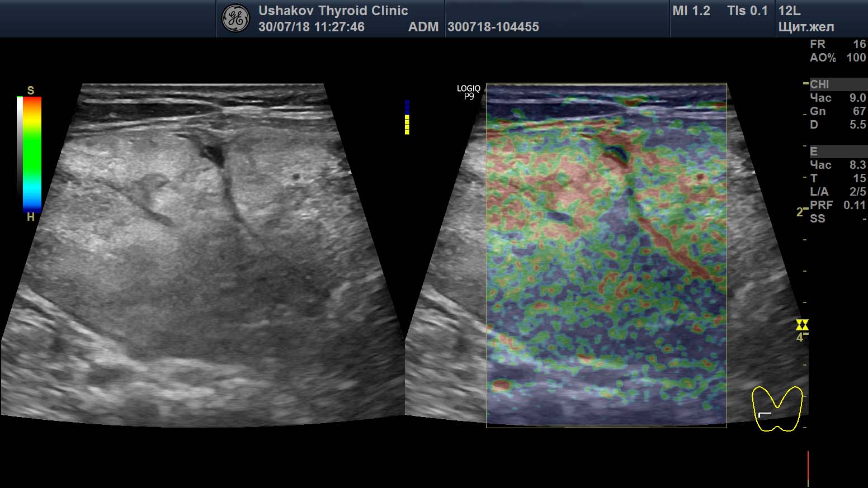The width and height of the screenshot is (868, 488).
Task: Click the date and time '30/07/18 11:27:46'
Action: pos(312,27)
